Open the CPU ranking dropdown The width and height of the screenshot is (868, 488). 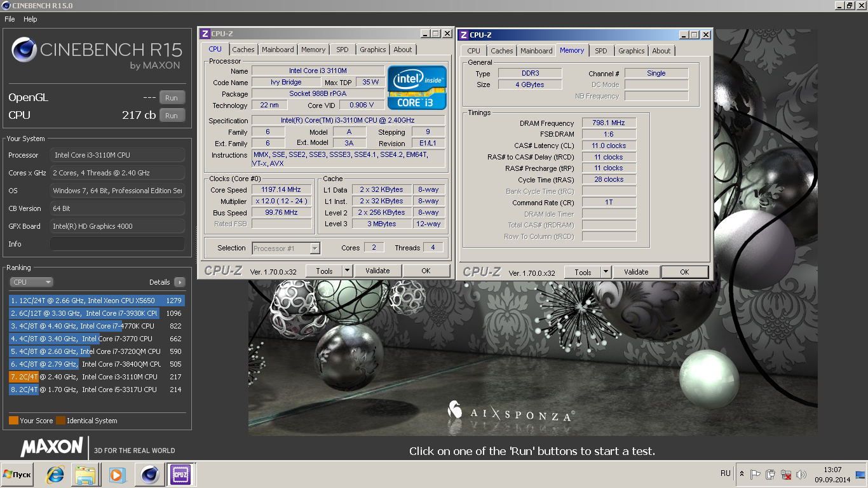click(x=32, y=282)
